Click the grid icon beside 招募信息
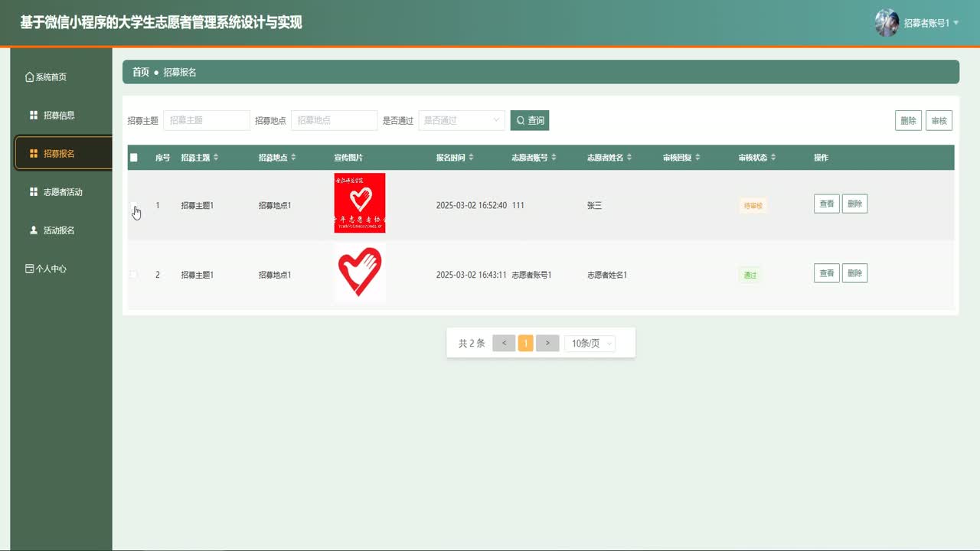980x551 pixels. click(34, 116)
